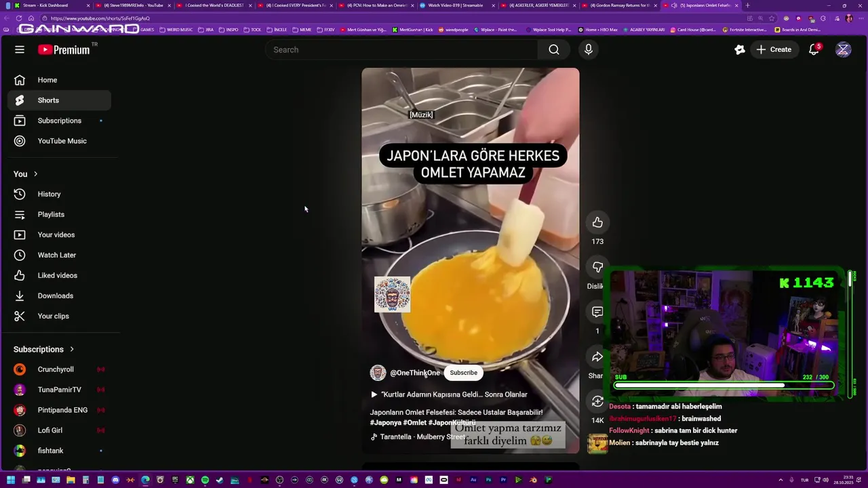Screen dimensions: 868x488
Task: Open Downloads in the sidebar
Action: [x=60, y=296]
